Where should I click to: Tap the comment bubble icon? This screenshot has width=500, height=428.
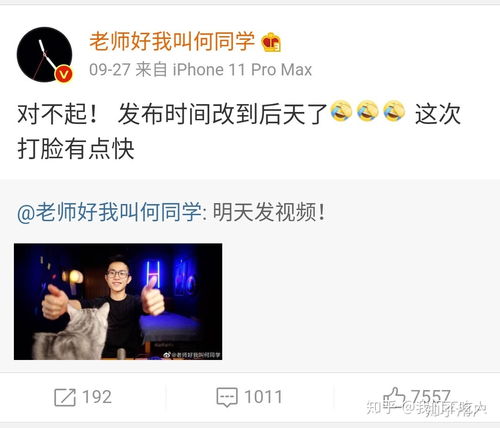tap(227, 397)
